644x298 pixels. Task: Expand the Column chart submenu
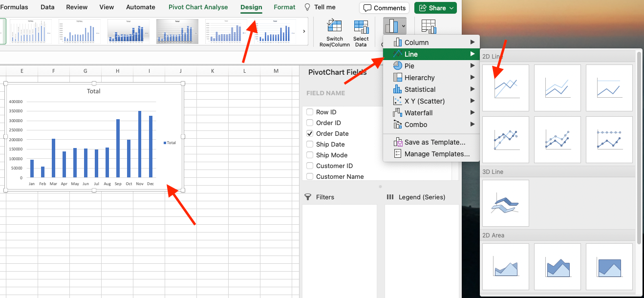431,43
